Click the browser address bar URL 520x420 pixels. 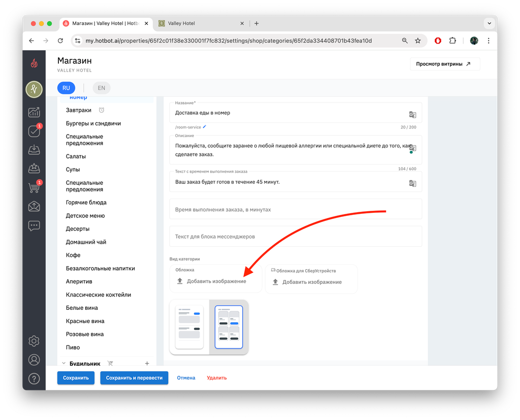229,41
